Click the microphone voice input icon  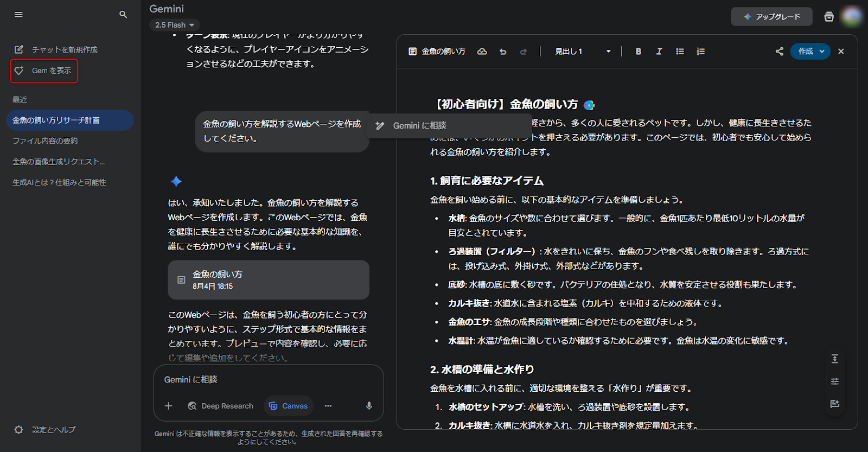(x=369, y=406)
